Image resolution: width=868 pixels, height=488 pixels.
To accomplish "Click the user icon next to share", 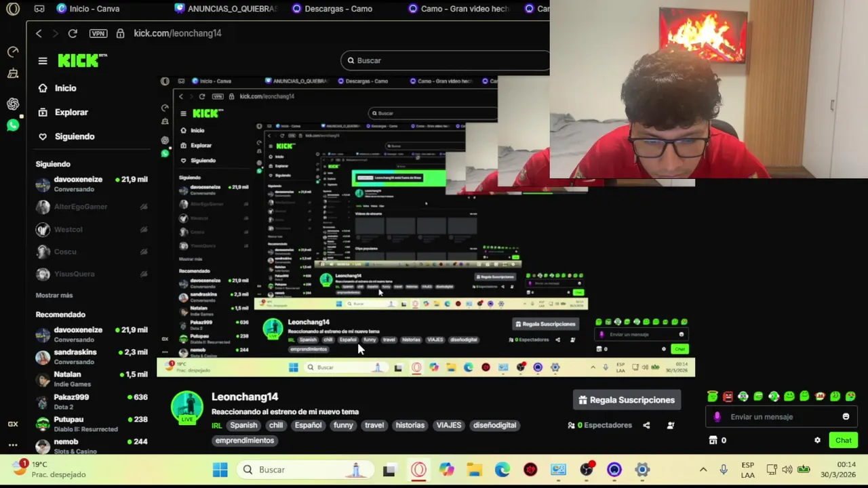I will click(x=671, y=426).
